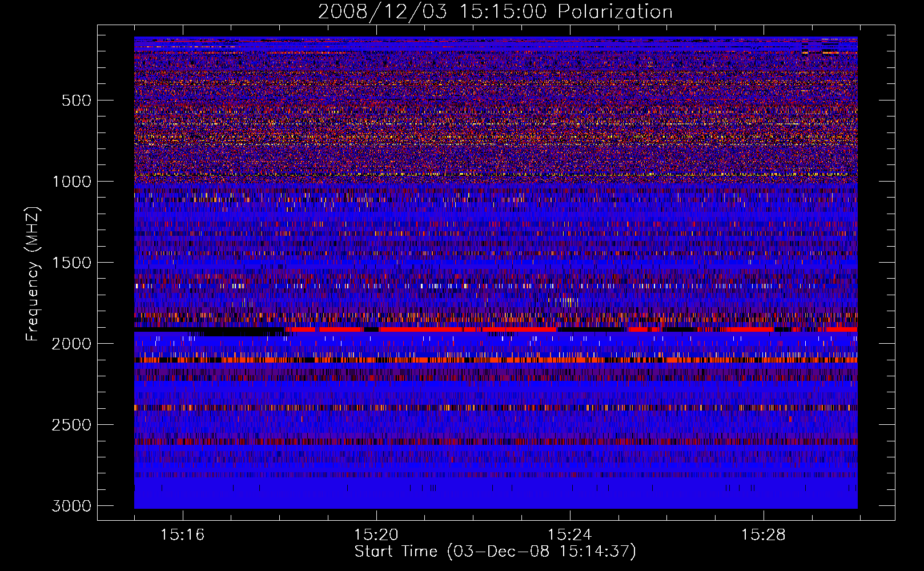Click the '2500' frequency tick label

pyautogui.click(x=71, y=425)
